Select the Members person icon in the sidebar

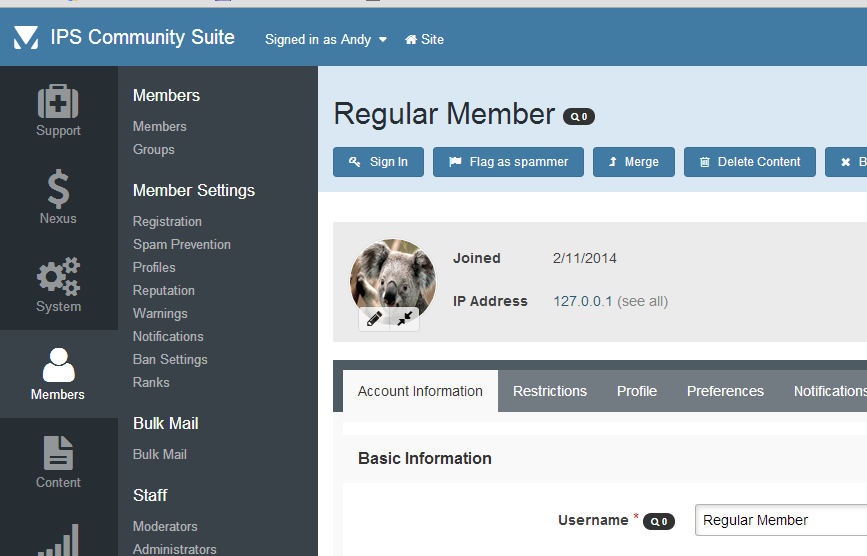58,374
